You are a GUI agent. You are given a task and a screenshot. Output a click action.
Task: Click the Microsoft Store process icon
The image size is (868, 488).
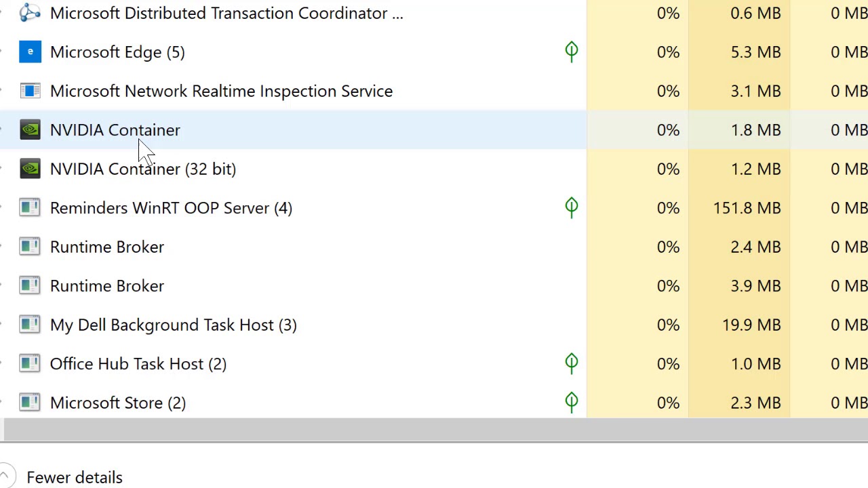point(30,403)
